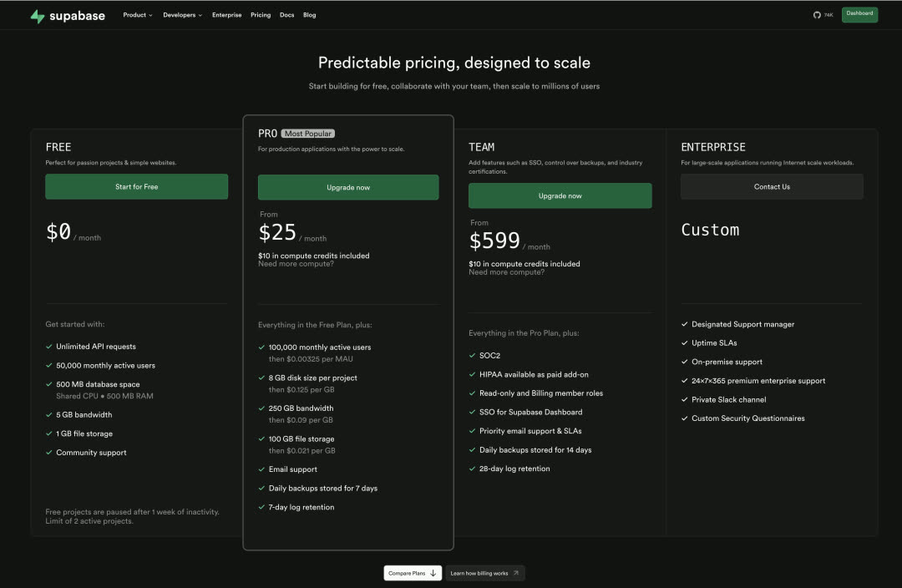Screen dimensions: 902x588
Task: Open the Docs menu item
Action: pos(286,14)
